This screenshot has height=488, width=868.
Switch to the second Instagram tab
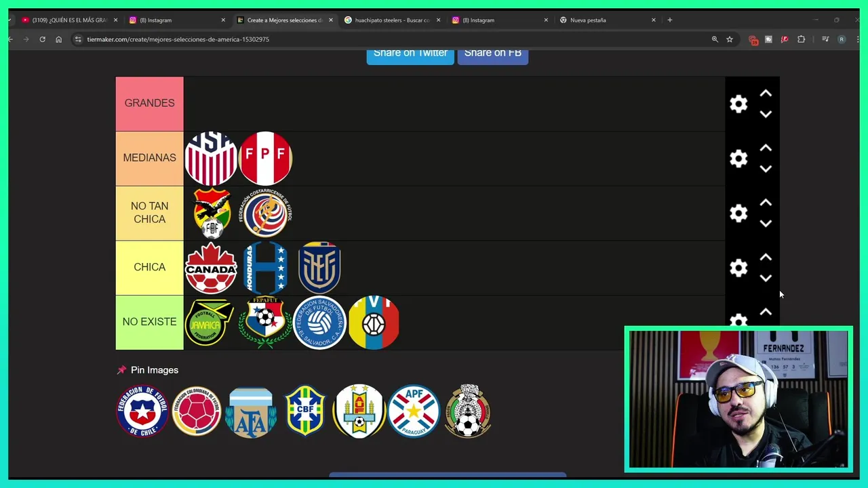pyautogui.click(x=499, y=20)
